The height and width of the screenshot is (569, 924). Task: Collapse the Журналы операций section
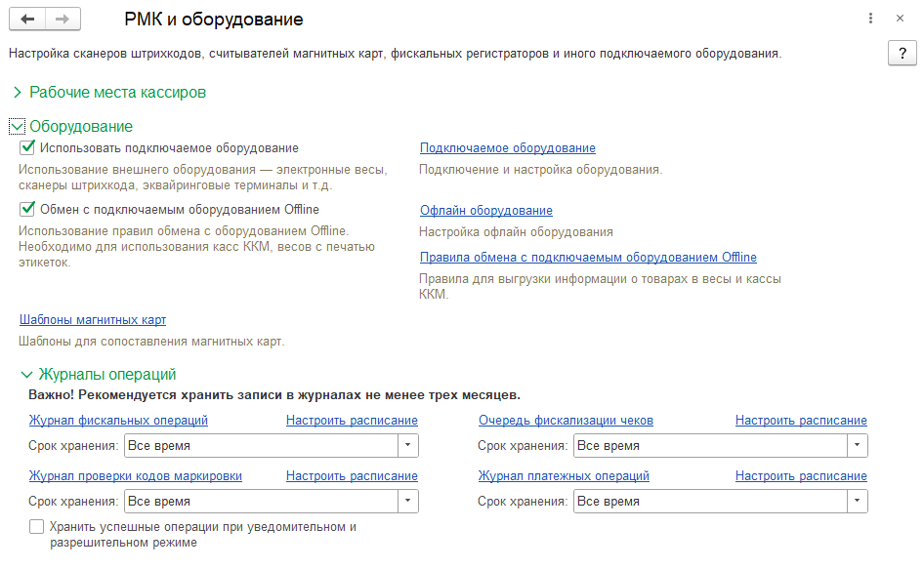[x=27, y=374]
